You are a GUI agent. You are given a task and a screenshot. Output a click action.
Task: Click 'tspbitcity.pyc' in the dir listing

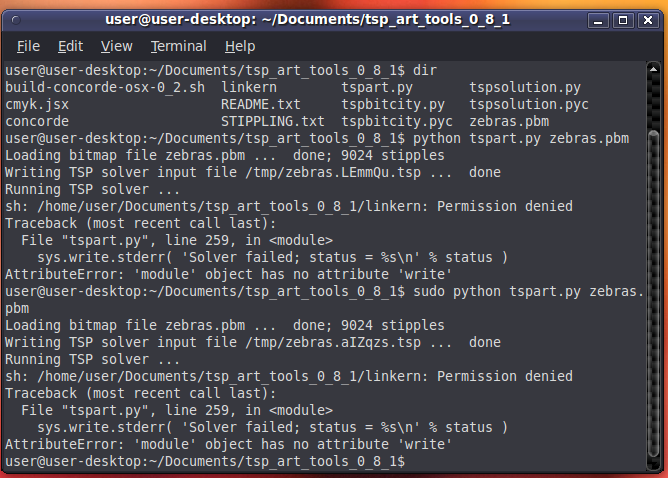[397, 121]
